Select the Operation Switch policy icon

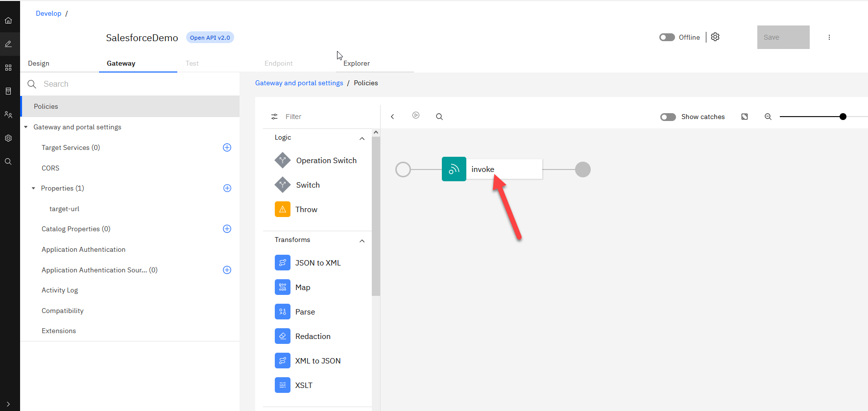[x=283, y=160]
